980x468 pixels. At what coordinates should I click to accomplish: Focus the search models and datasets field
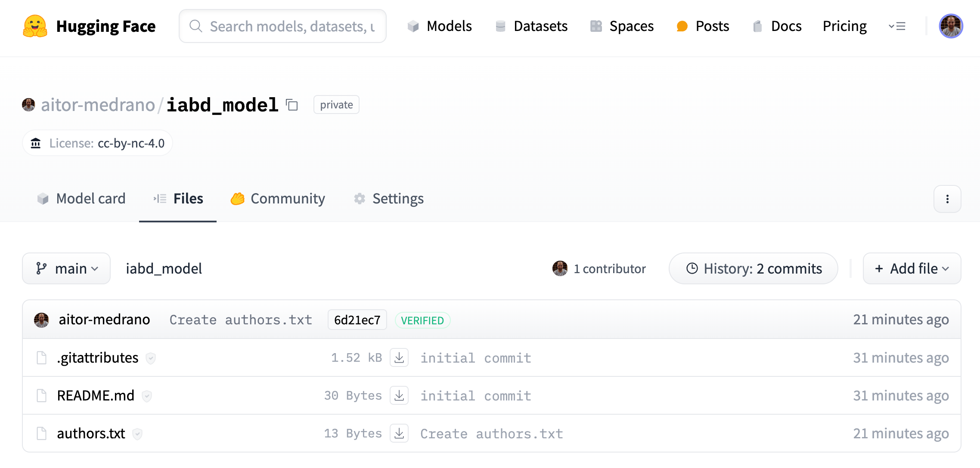click(282, 26)
